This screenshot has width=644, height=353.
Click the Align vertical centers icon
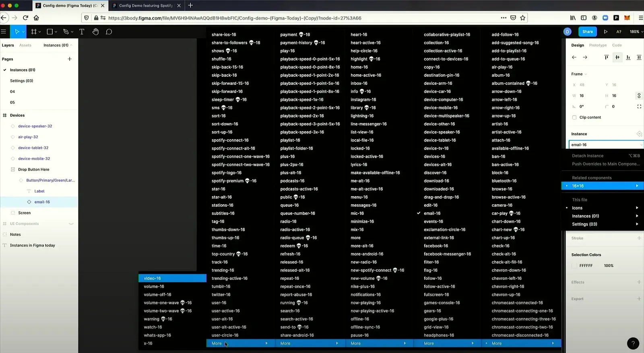pos(617,57)
